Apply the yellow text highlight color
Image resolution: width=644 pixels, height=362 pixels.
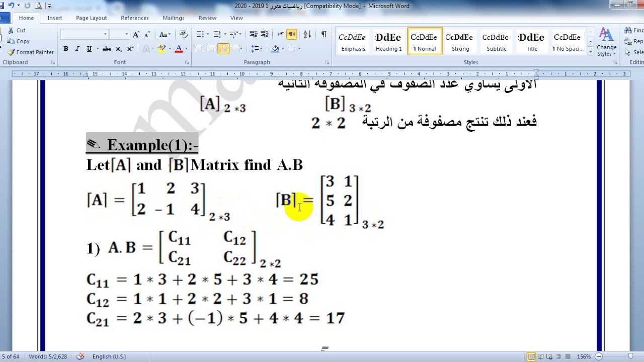(x=161, y=49)
